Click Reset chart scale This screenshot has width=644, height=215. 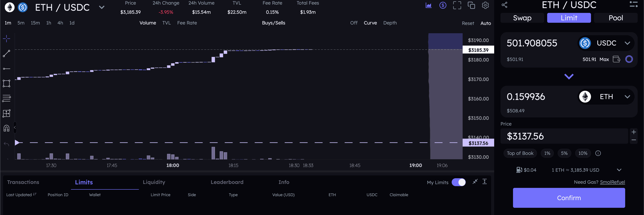468,23
